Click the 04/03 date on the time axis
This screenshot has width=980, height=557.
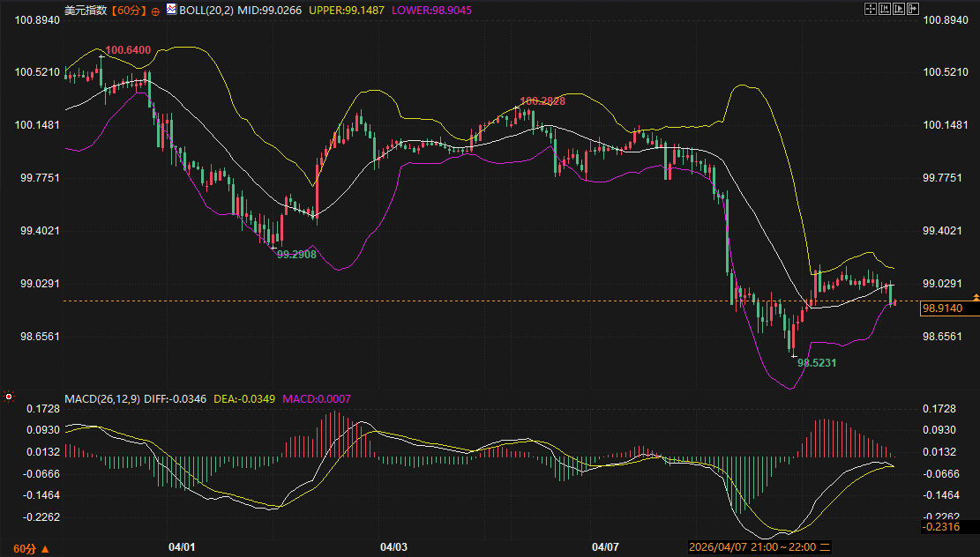pos(393,547)
